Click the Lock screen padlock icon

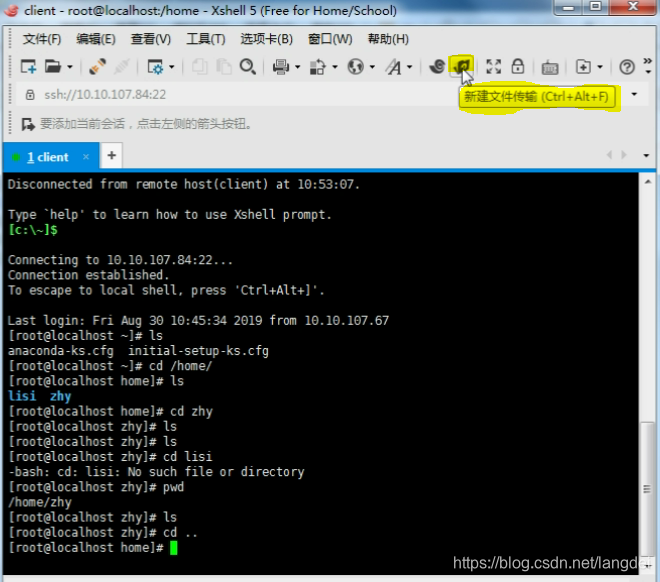(x=518, y=66)
